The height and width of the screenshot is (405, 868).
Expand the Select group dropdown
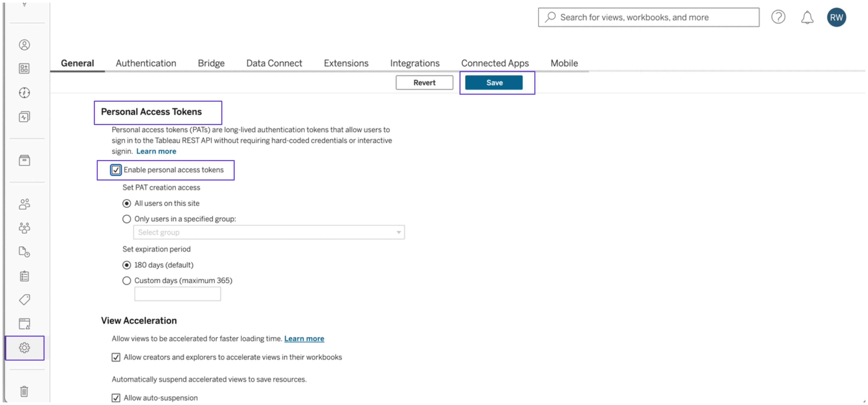tap(268, 232)
